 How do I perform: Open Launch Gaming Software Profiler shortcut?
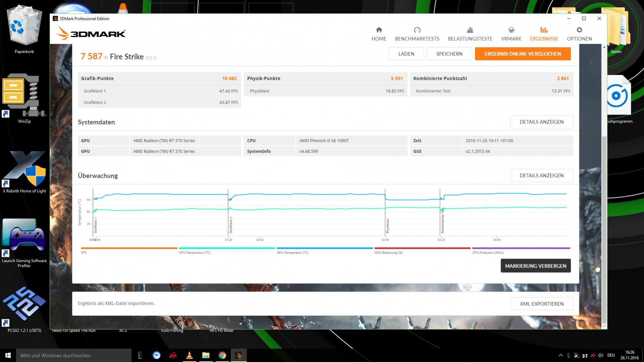(x=24, y=243)
